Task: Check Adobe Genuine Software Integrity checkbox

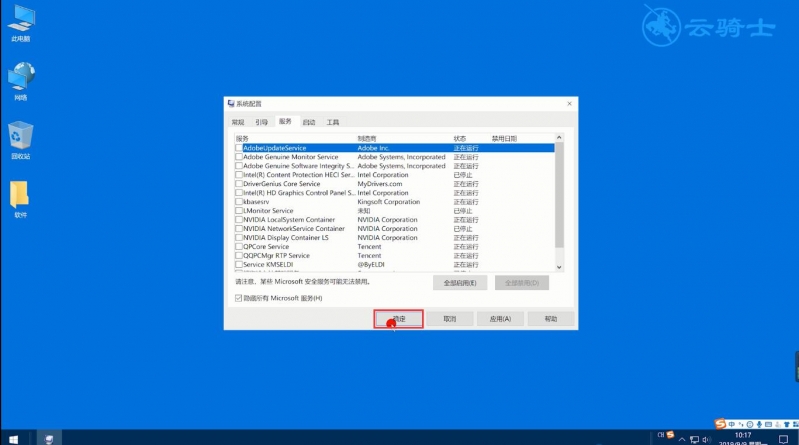Action: pos(238,166)
